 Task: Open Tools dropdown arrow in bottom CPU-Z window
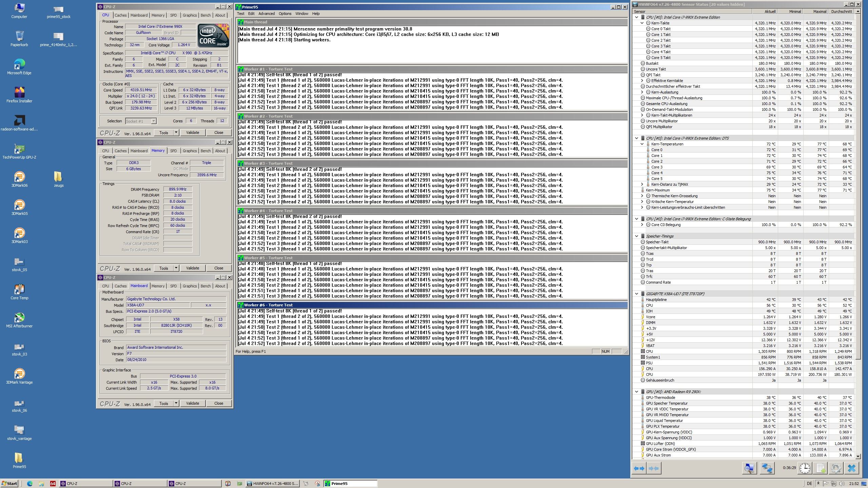pyautogui.click(x=176, y=403)
